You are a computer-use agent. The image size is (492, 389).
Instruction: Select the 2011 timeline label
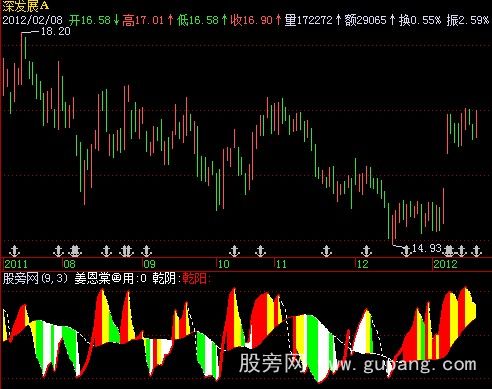16,264
